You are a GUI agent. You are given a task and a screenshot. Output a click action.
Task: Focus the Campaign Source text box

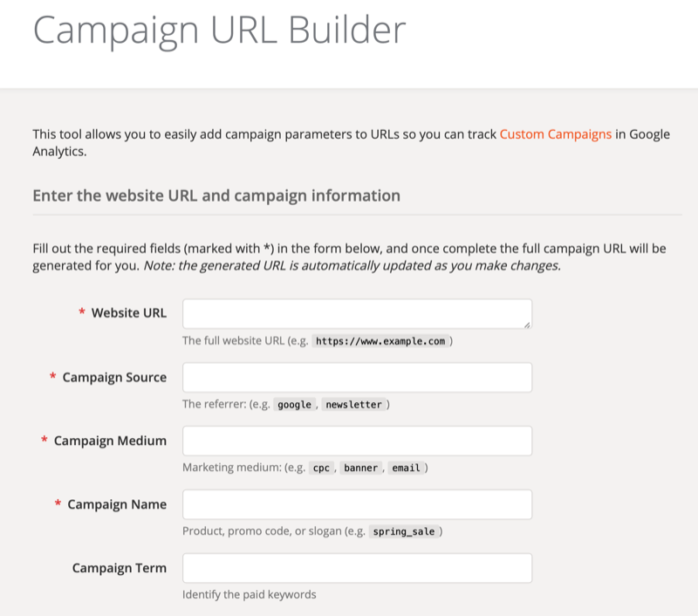[357, 378]
